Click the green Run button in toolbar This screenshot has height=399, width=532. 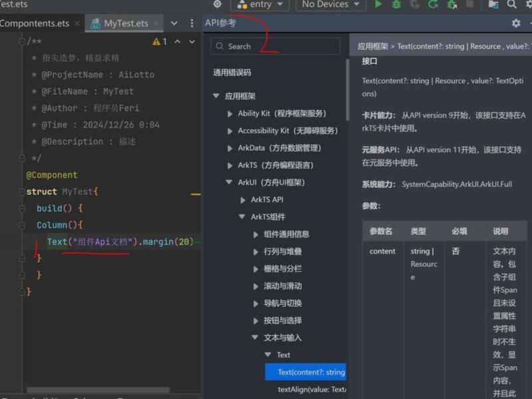coord(378,4)
